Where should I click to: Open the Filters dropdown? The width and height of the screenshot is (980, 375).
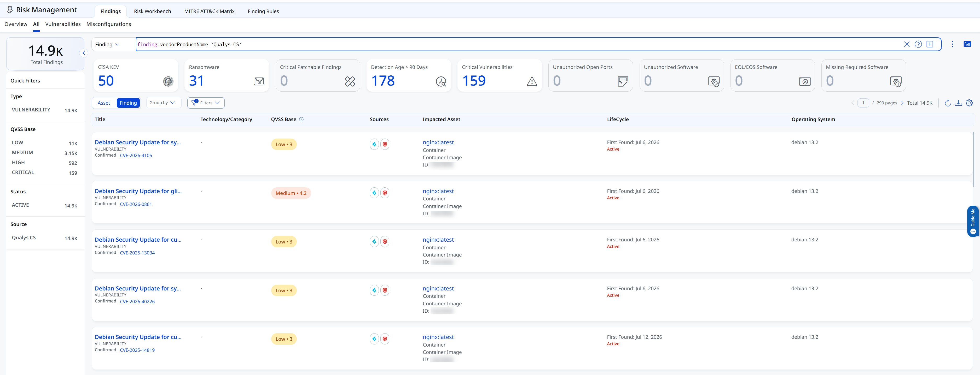point(206,103)
